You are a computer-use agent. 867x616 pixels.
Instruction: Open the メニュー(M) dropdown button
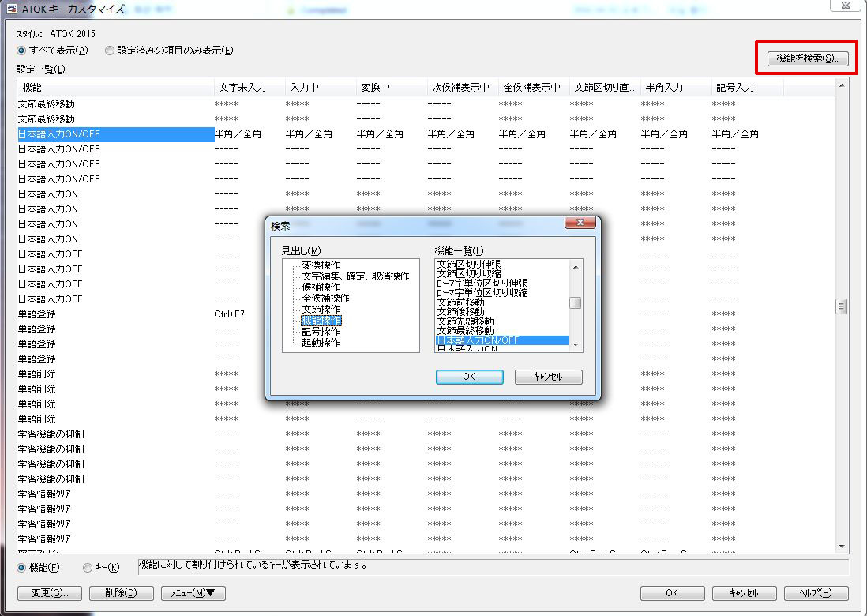click(x=193, y=593)
